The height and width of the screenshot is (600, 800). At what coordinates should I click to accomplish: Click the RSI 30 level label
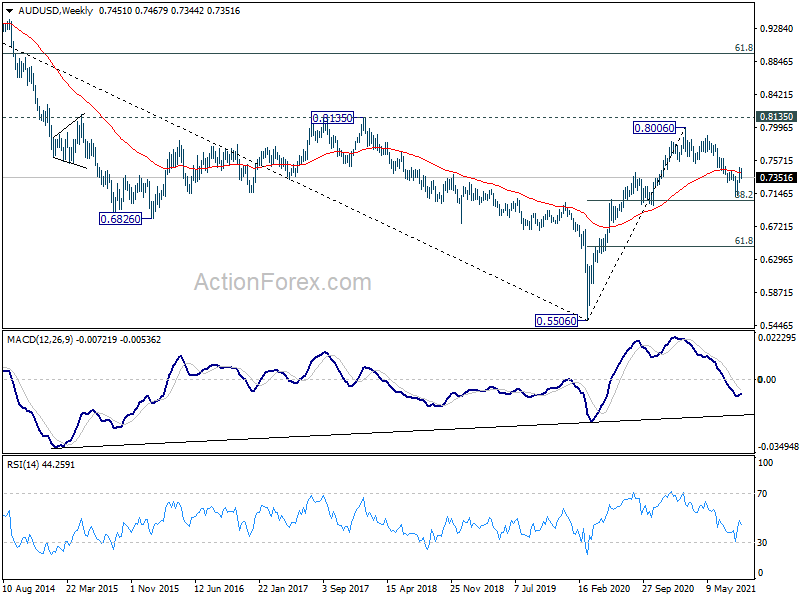762,542
